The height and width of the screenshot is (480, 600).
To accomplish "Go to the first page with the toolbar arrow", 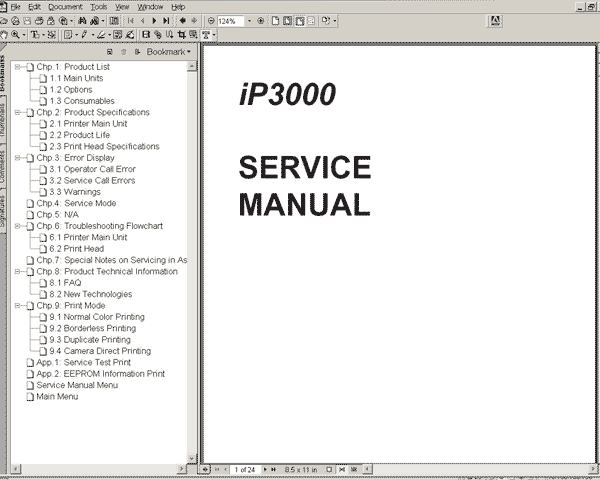I will tap(131, 21).
